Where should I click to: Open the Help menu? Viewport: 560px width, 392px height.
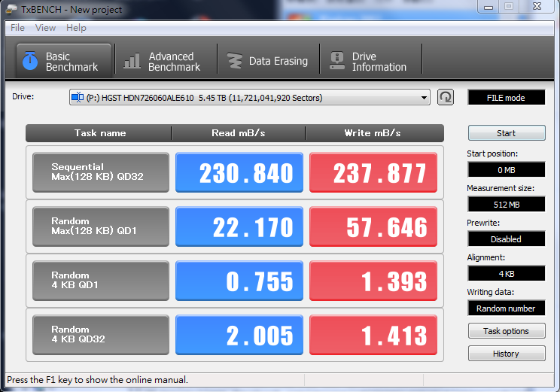click(x=76, y=28)
